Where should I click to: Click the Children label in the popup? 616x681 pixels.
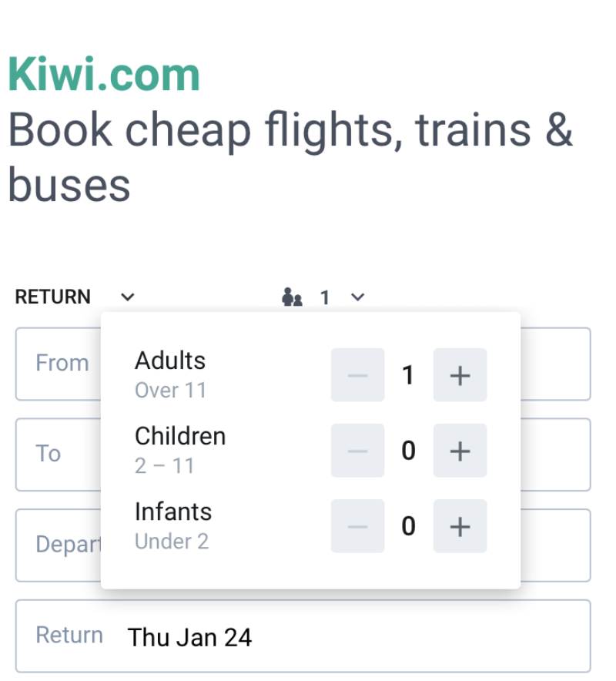click(x=179, y=435)
